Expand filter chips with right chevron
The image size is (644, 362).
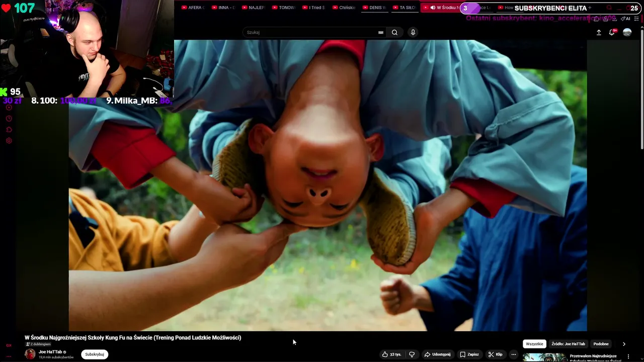(x=624, y=344)
